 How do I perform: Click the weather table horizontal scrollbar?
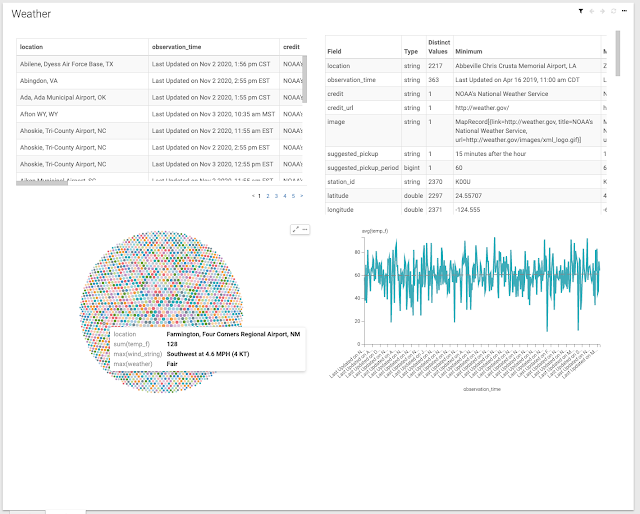pyautogui.click(x=42, y=183)
